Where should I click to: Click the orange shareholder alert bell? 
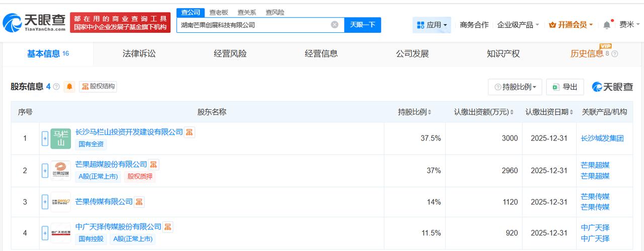(69, 87)
